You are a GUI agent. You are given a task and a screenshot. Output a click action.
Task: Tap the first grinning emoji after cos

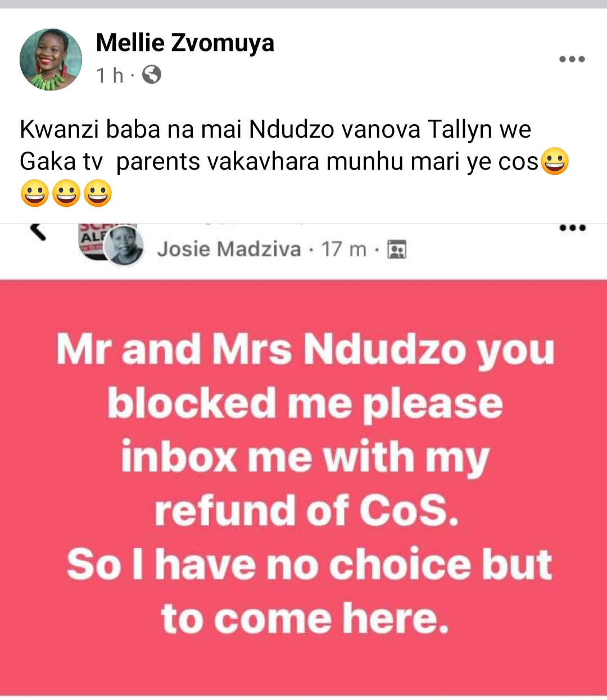[555, 162]
